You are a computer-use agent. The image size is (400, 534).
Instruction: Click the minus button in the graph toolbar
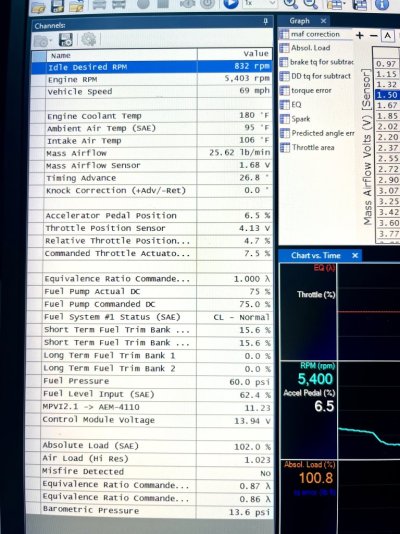(373, 35)
